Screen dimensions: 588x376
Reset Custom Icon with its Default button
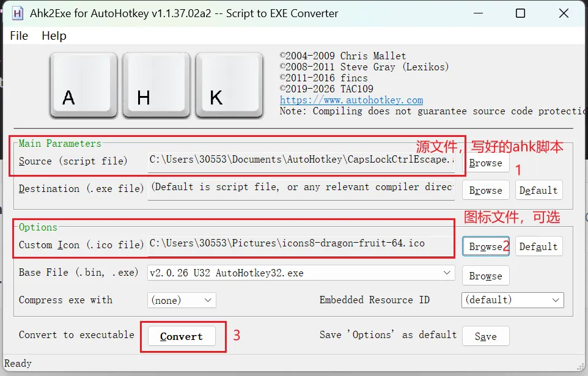538,246
